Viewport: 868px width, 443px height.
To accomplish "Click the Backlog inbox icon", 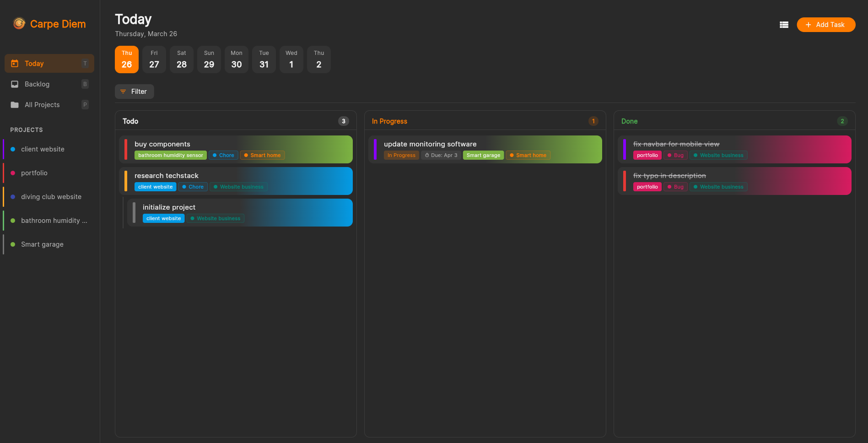I will point(15,84).
